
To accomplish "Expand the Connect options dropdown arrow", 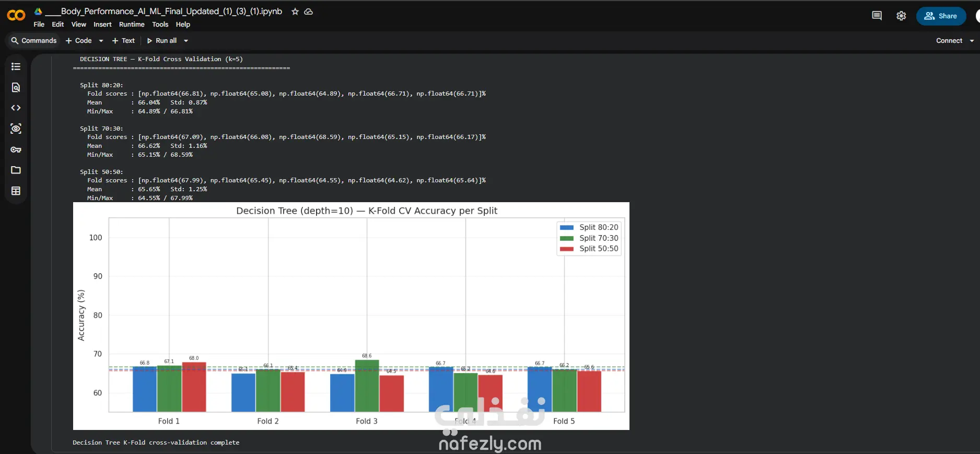I will 972,41.
